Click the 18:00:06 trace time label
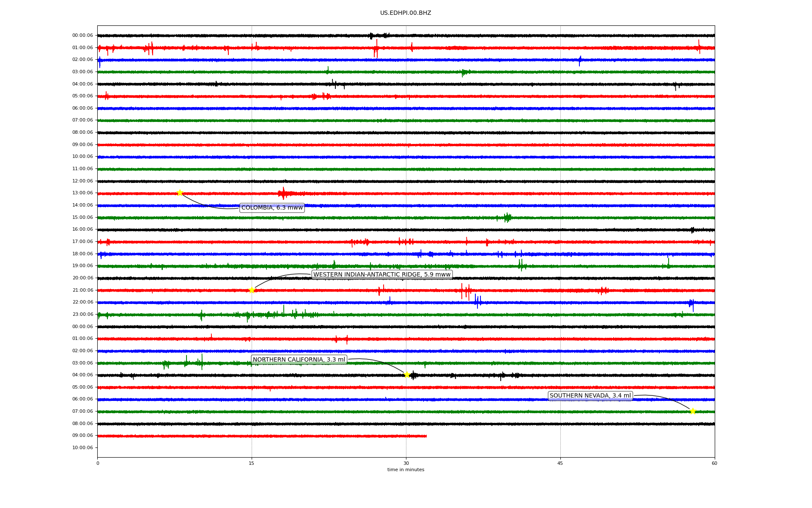The height and width of the screenshot is (508, 812). 82,254
